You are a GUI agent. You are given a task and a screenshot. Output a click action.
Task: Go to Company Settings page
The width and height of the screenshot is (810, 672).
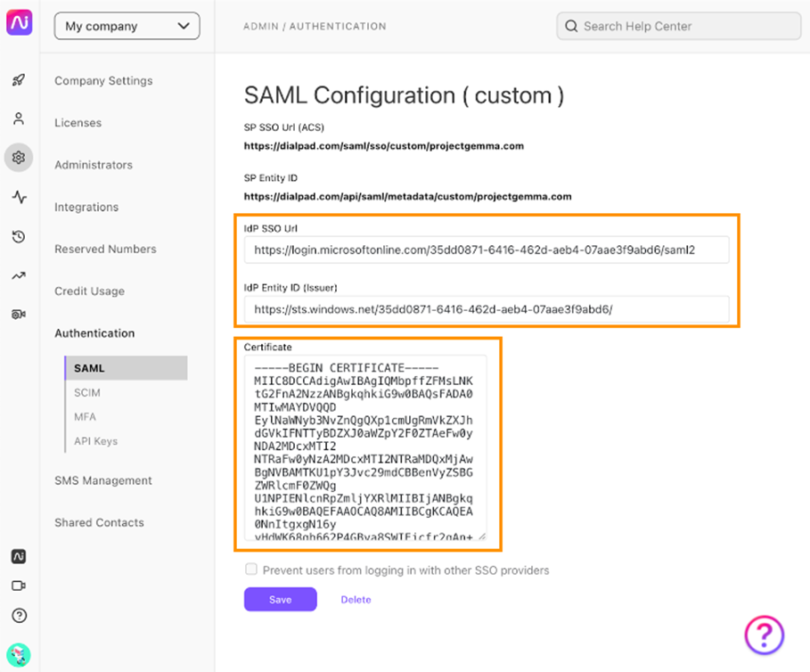pos(104,80)
